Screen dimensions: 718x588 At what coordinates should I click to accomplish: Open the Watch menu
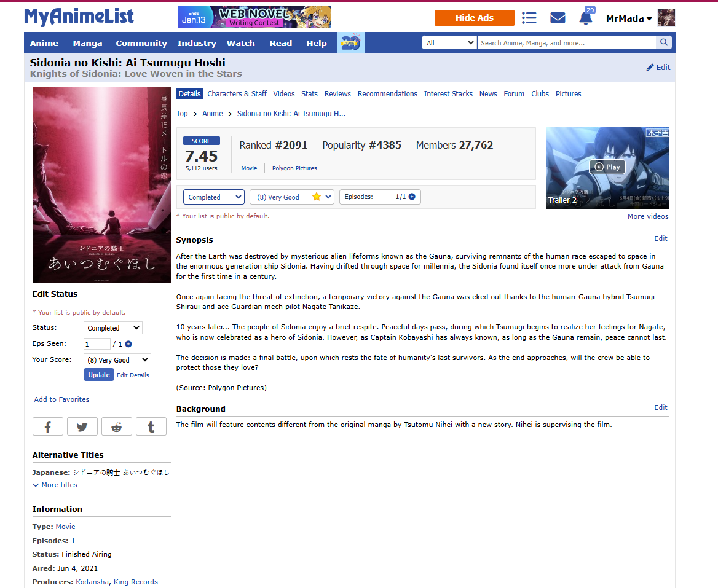point(241,43)
